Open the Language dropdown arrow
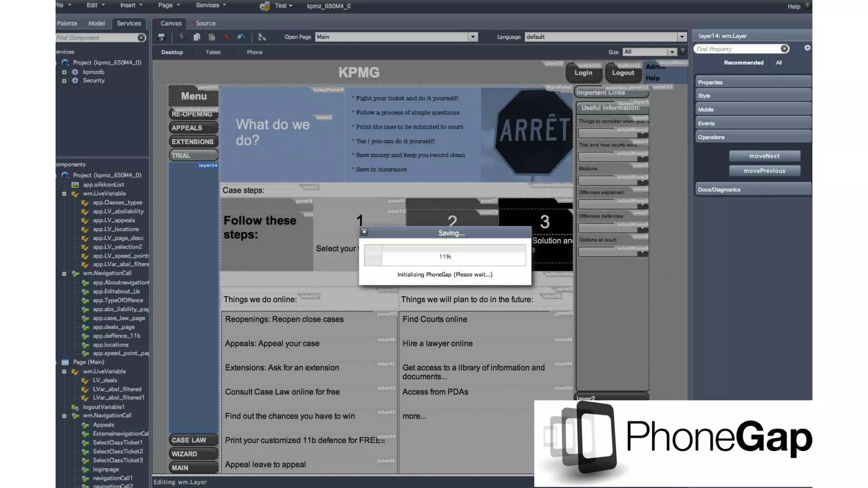The image size is (868, 488). pyautogui.click(x=682, y=37)
